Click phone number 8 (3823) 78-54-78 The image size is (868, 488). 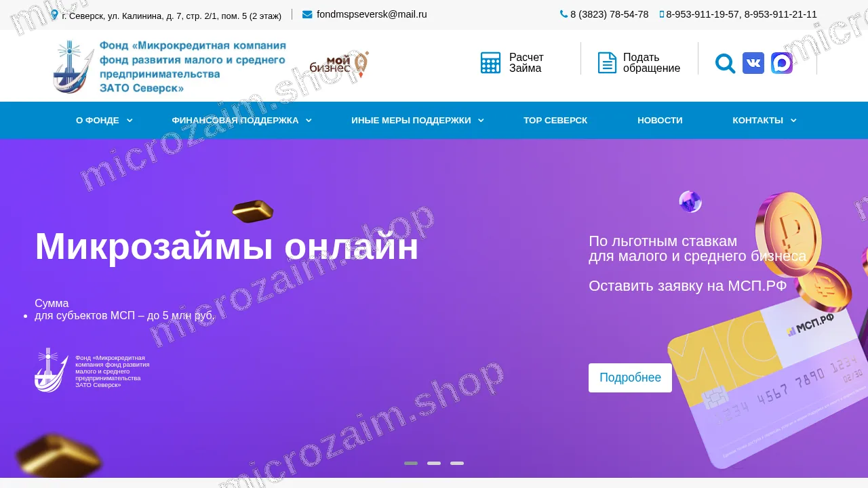point(610,14)
